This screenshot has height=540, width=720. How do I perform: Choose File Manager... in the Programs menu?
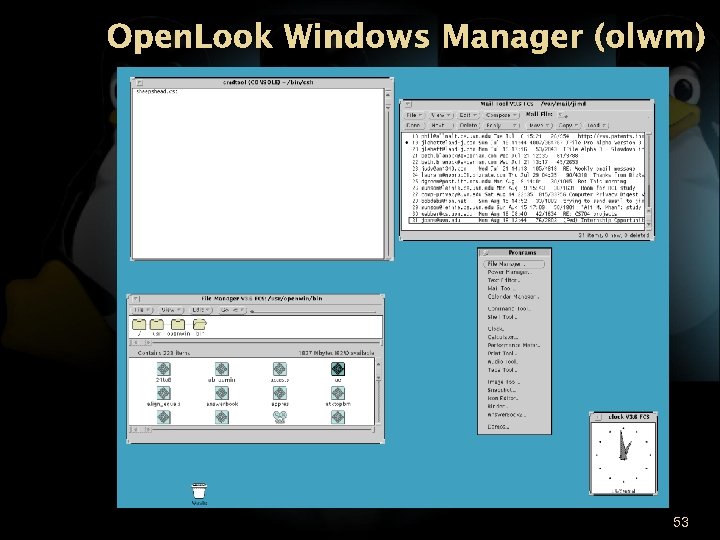pos(514,264)
